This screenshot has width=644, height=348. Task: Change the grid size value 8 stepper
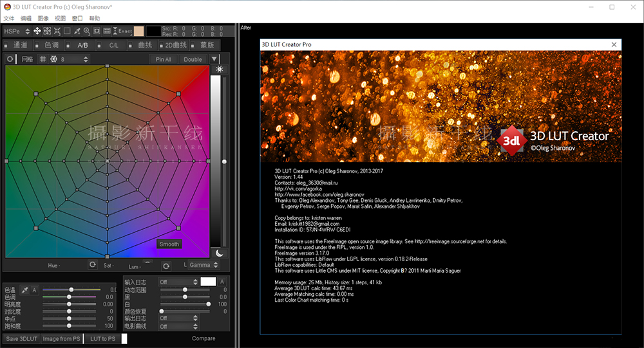(x=86, y=59)
